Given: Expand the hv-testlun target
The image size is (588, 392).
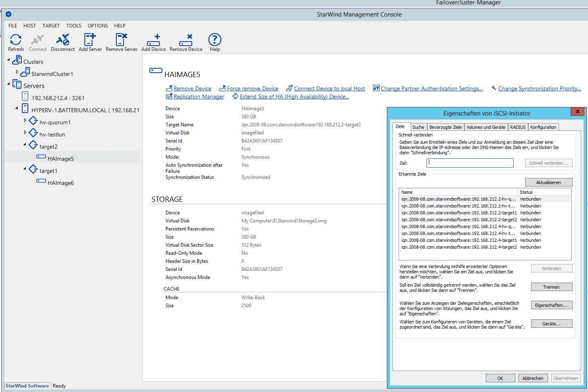Looking at the screenshot, I should [25, 132].
